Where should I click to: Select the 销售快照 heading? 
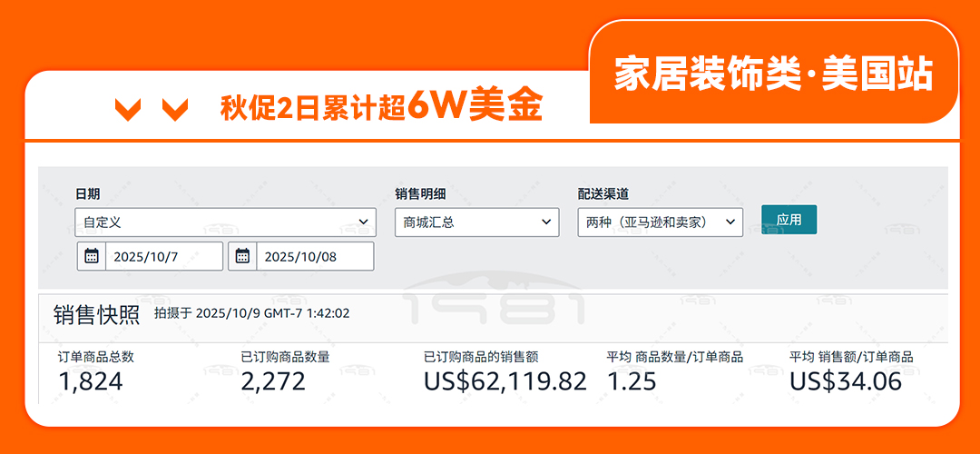(x=96, y=314)
